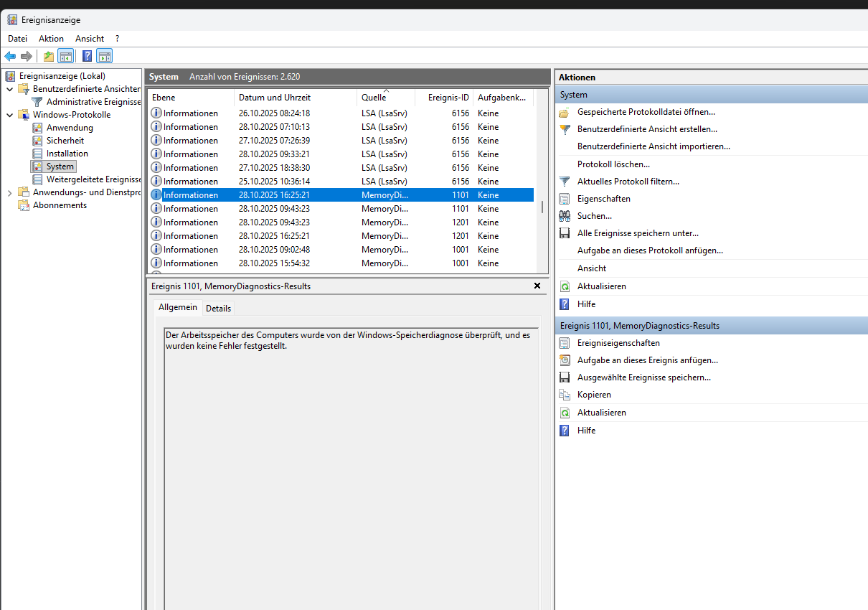Open the Sicherheit log
The height and width of the screenshot is (610, 868).
(x=65, y=141)
